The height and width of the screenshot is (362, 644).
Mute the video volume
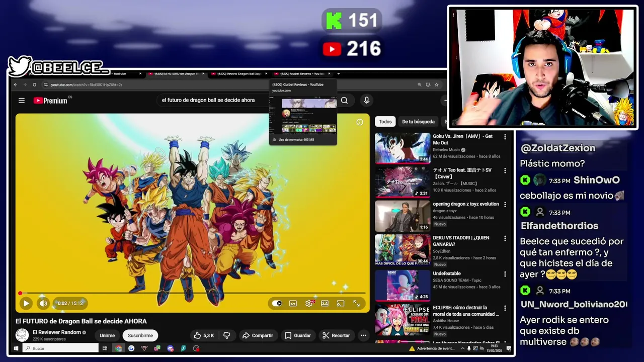click(43, 303)
